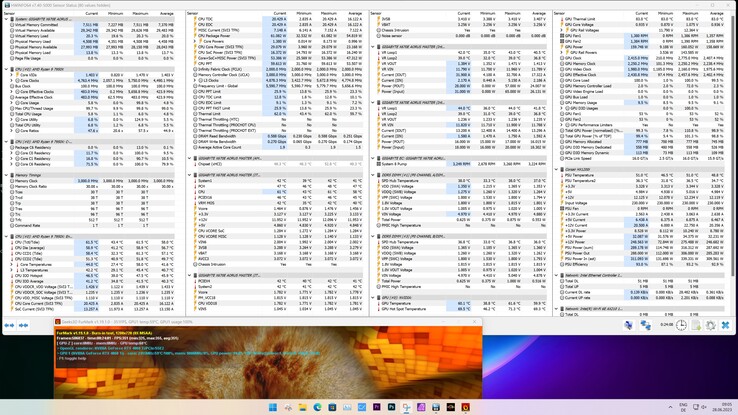Collapse the System: GIGABYTE X670E AORUS sensor group
This screenshot has width=738, height=415.
point(6,19)
